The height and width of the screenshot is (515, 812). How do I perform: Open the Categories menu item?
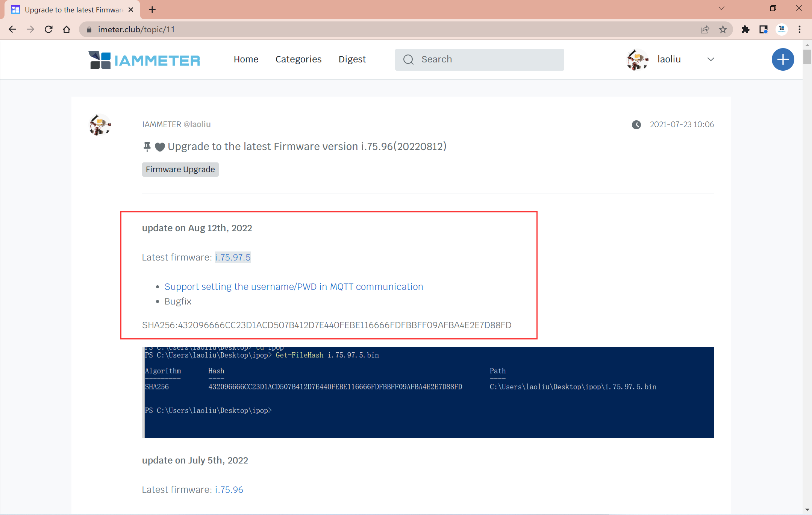pyautogui.click(x=298, y=59)
